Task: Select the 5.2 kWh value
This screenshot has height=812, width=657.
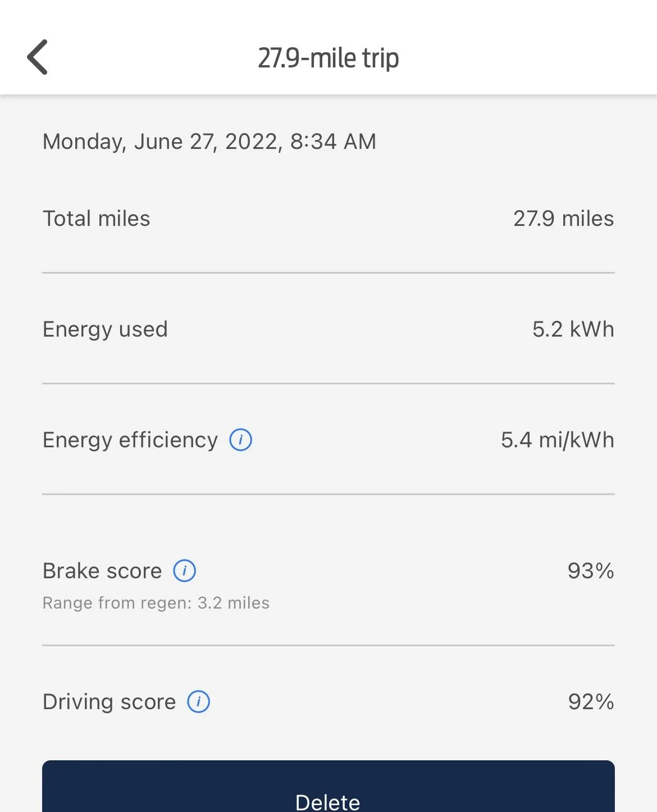Action: (573, 329)
